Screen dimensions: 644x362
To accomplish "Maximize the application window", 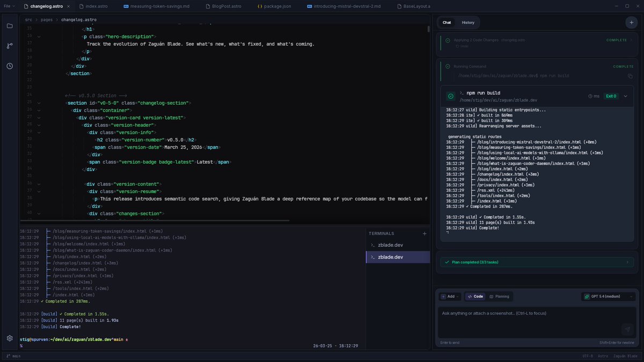I will click(x=627, y=6).
